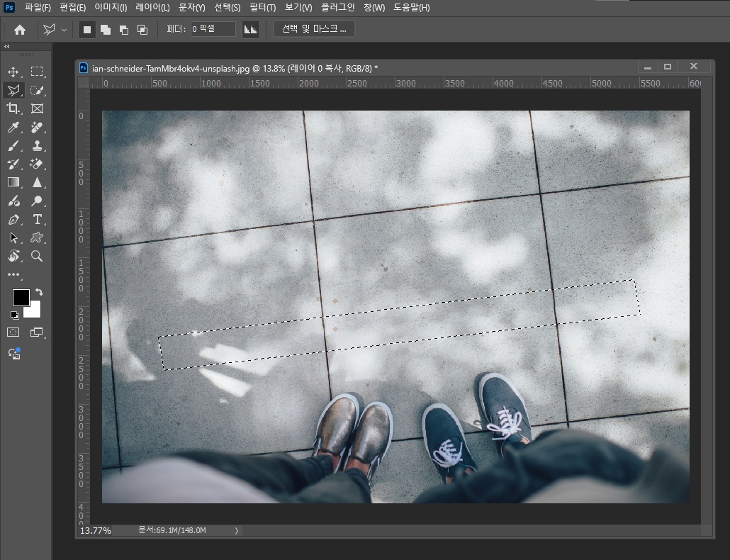Click the foreground black color swatch

point(21,298)
